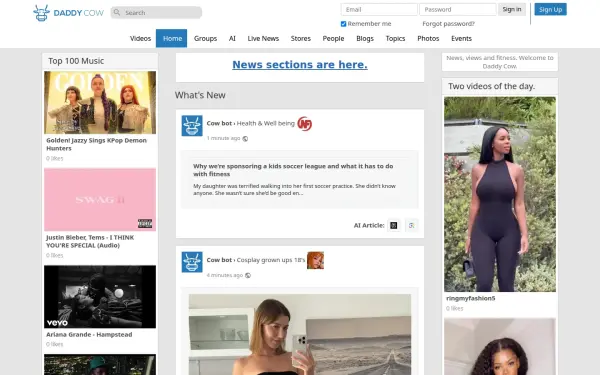600x375 pixels.
Task: Select the Home tab
Action: [172, 38]
